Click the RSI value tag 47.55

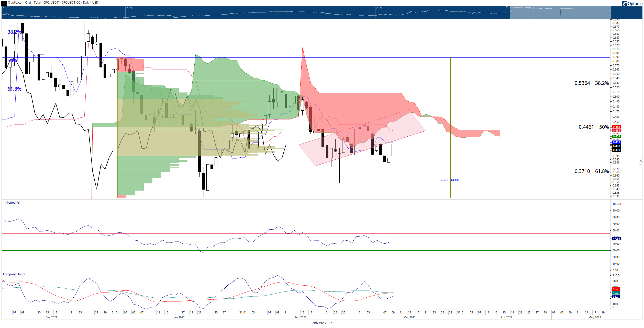[616, 239]
